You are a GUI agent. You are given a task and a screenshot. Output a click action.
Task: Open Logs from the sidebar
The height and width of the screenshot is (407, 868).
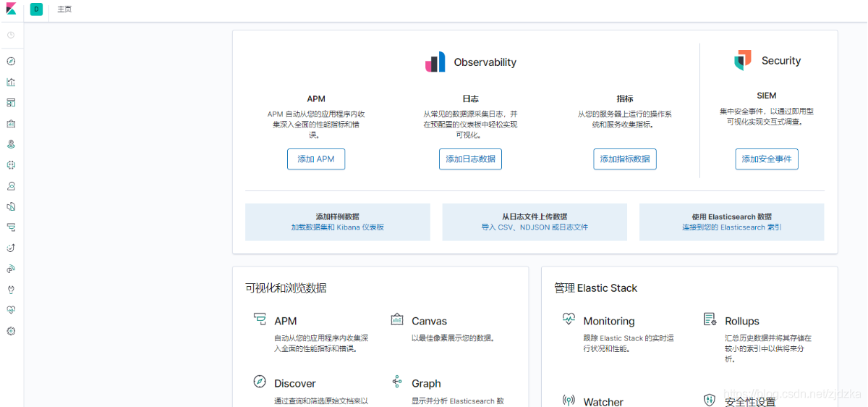[x=11, y=206]
